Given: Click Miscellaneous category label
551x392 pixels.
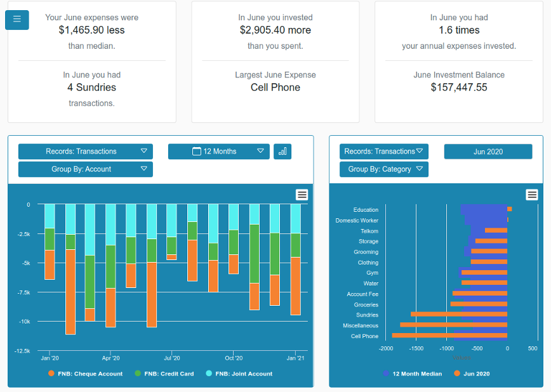Looking at the screenshot, I should 361,325.
